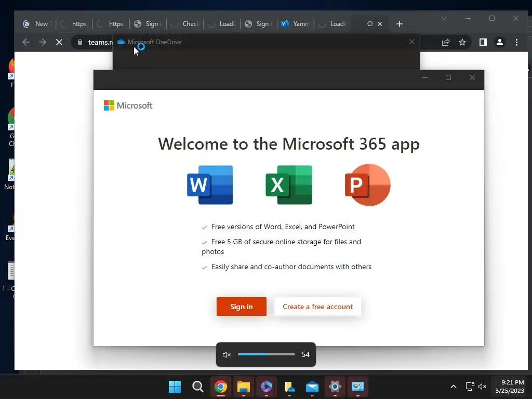Go back in Chrome

[26, 42]
